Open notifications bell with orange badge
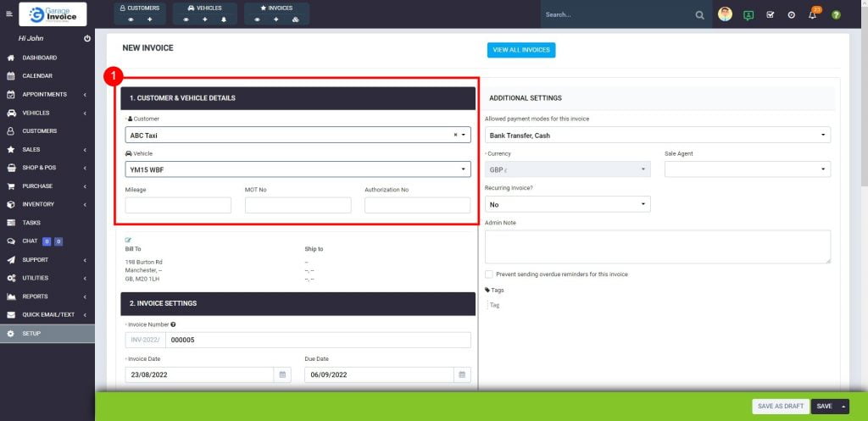The height and width of the screenshot is (421, 868). click(x=813, y=14)
